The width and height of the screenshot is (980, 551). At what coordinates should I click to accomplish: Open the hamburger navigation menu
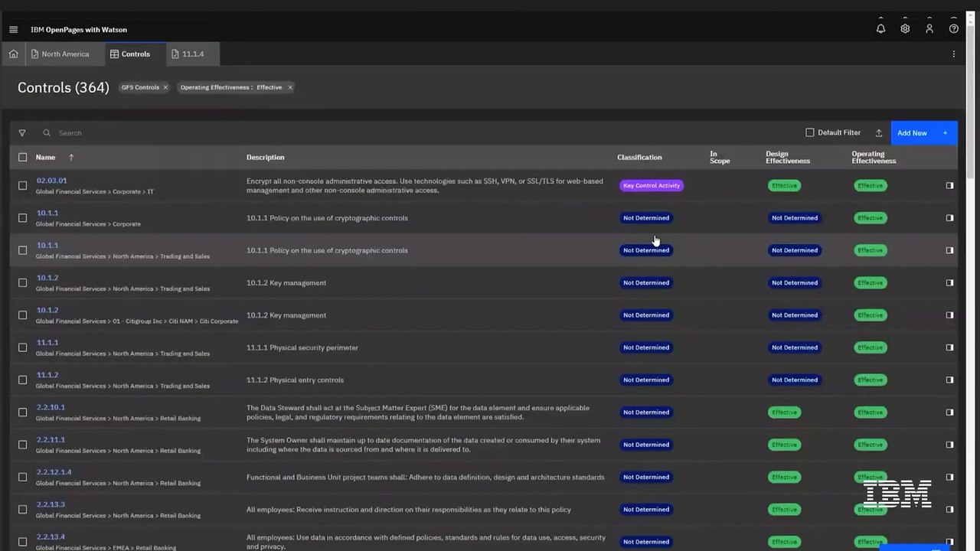pos(13,29)
